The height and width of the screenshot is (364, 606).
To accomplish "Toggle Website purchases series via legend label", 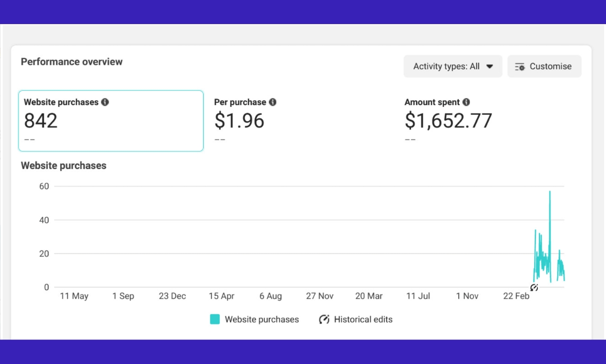I will click(x=262, y=320).
